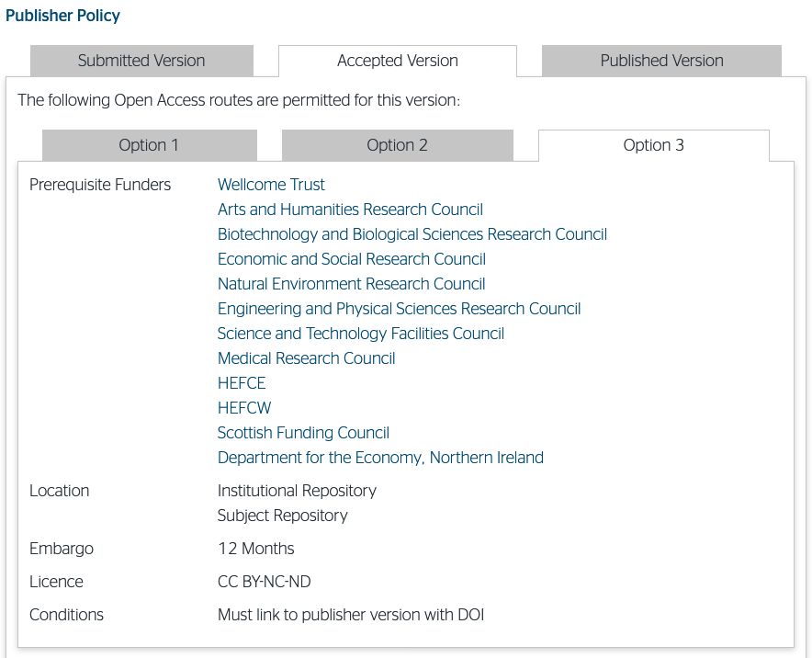812x658 pixels.
Task: Select the Option 3 tab
Action: pos(653,145)
